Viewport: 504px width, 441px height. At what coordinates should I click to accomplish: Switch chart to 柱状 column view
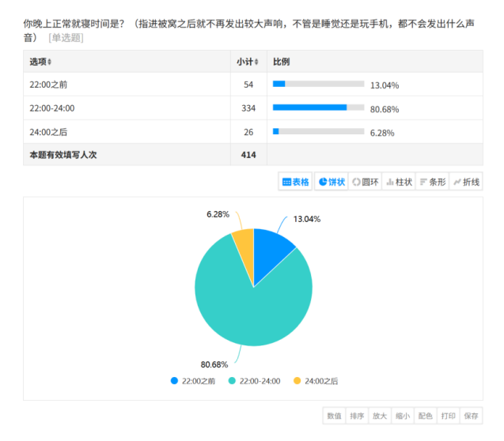tap(399, 182)
